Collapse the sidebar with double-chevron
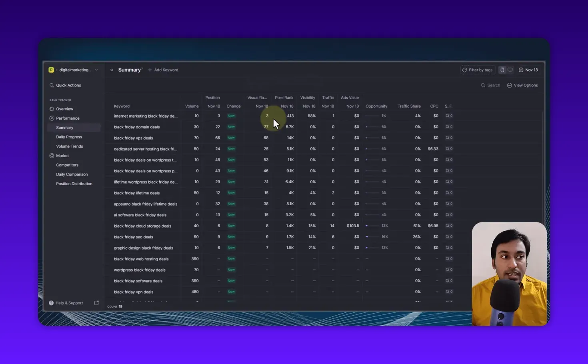588x364 pixels. click(x=112, y=70)
